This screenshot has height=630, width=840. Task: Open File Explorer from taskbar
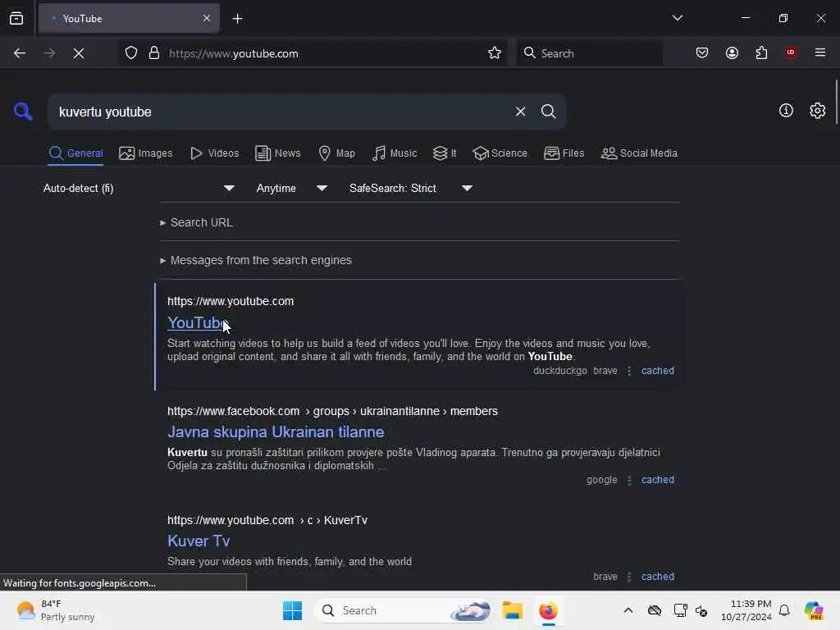coord(512,610)
